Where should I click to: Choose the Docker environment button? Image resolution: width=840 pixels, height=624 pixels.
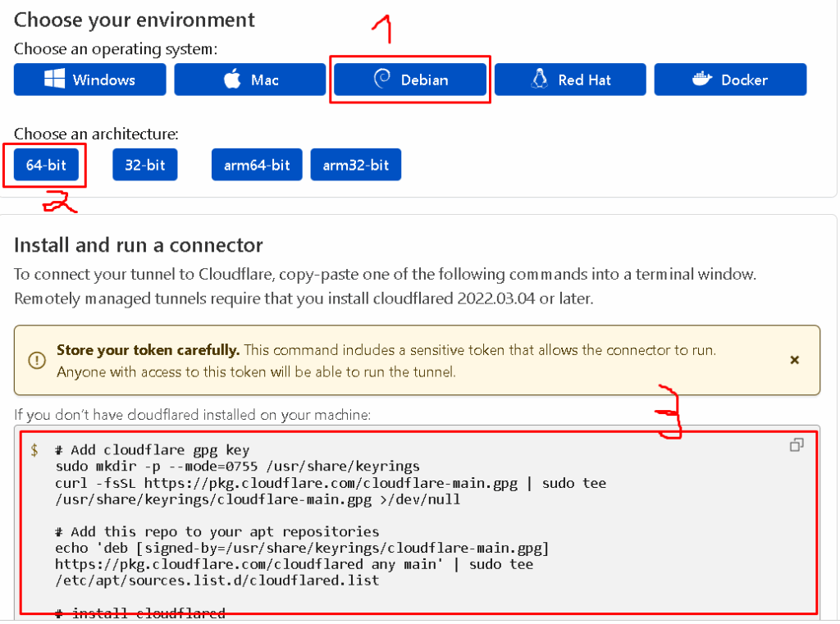(730, 80)
